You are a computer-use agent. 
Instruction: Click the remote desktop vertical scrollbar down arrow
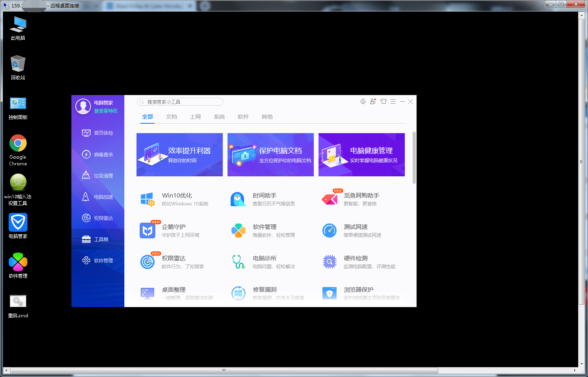click(582, 364)
